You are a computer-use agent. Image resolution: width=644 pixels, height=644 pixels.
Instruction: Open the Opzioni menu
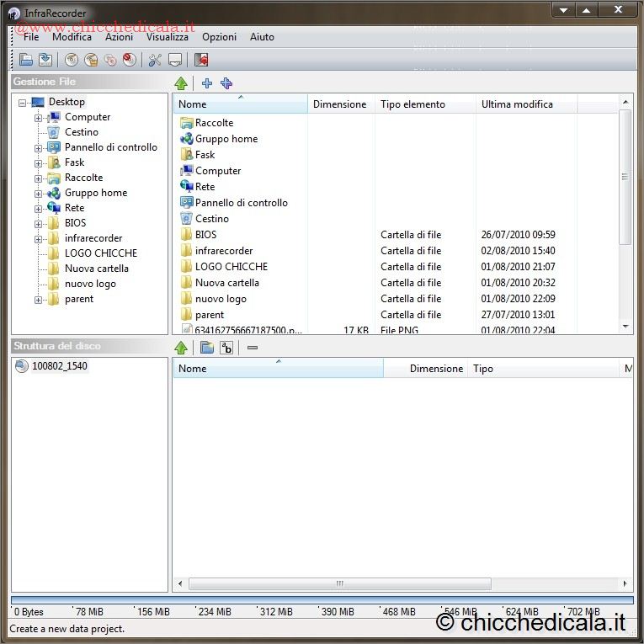click(x=219, y=37)
